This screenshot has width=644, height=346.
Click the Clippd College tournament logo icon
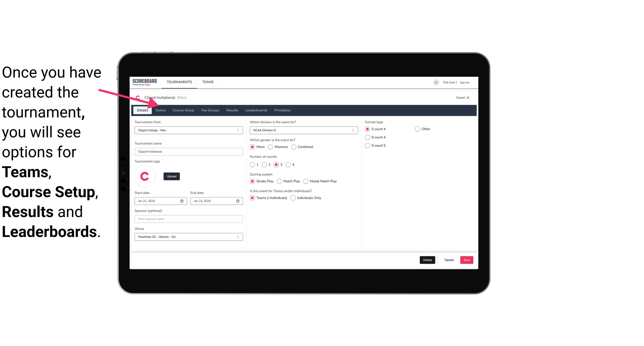click(x=145, y=176)
